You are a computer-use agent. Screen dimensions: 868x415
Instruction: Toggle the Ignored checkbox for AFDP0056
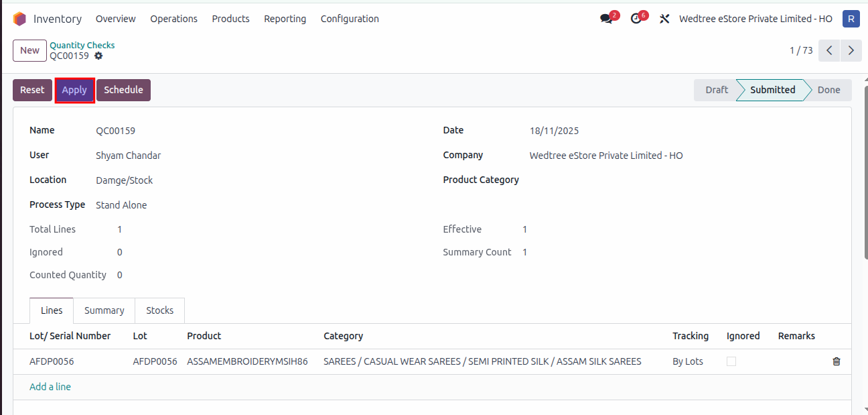pos(731,361)
